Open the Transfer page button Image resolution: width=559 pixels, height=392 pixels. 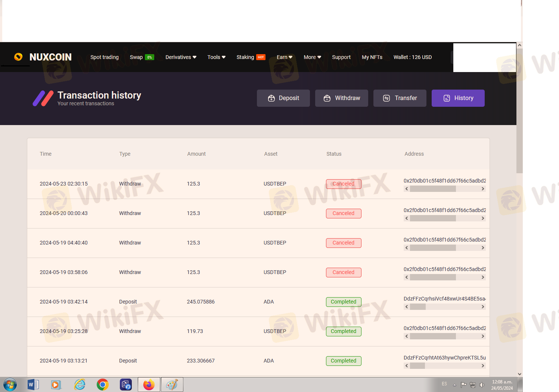coord(400,98)
